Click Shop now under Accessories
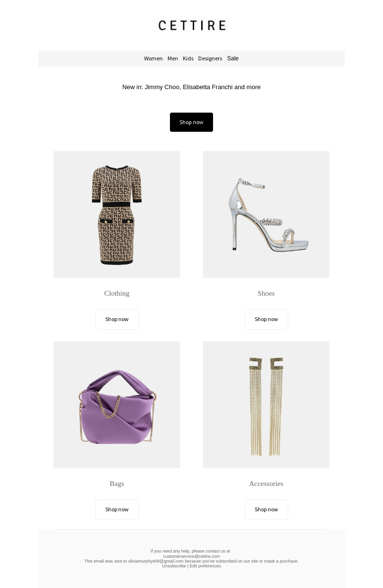Viewport: 383px width, 588px height. tap(266, 509)
